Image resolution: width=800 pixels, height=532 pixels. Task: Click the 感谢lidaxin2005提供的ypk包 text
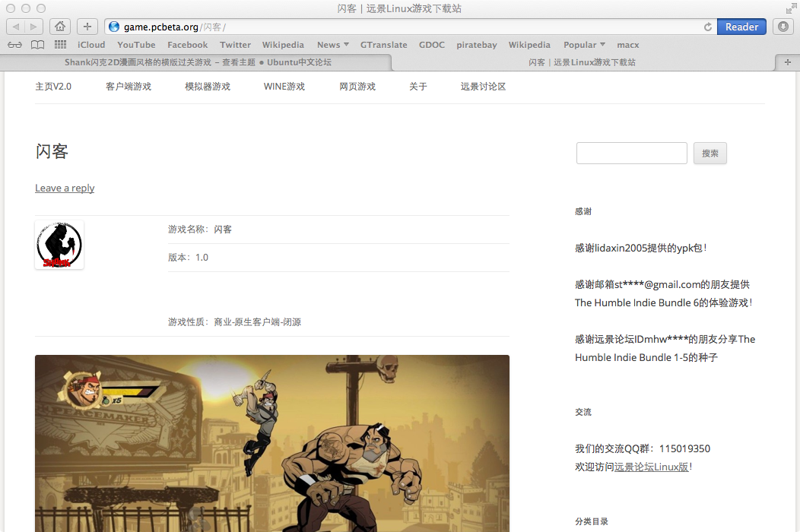point(641,248)
